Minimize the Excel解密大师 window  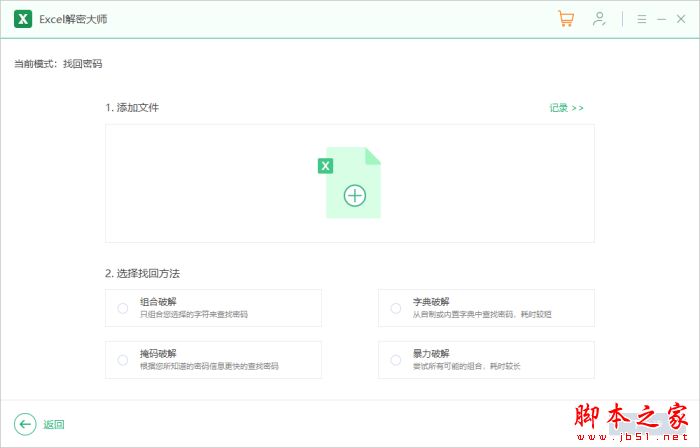coord(662,19)
